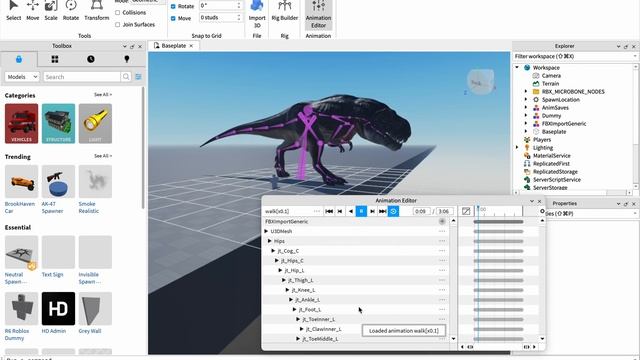Collapse Workspace in Explorer
640x360 pixels.
[x=517, y=67]
